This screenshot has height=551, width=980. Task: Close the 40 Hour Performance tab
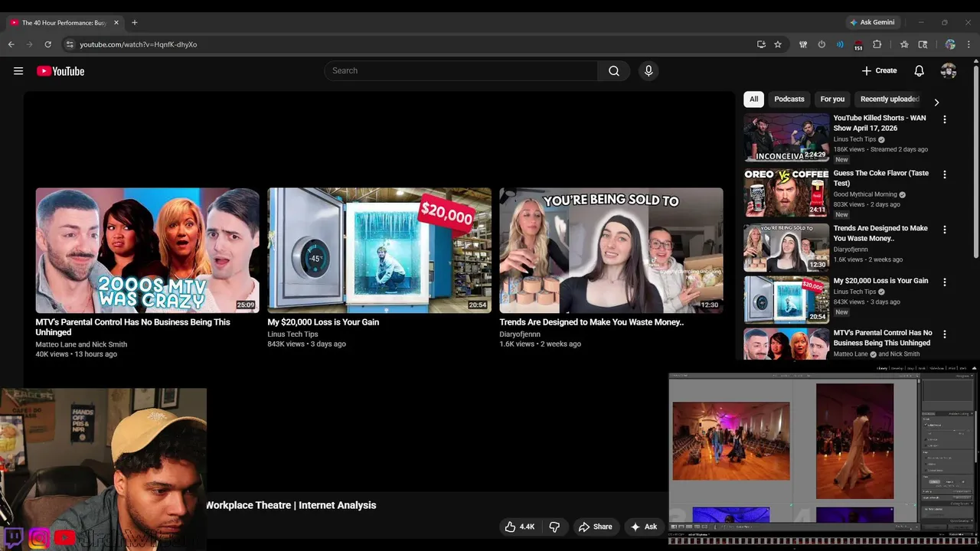point(116,22)
